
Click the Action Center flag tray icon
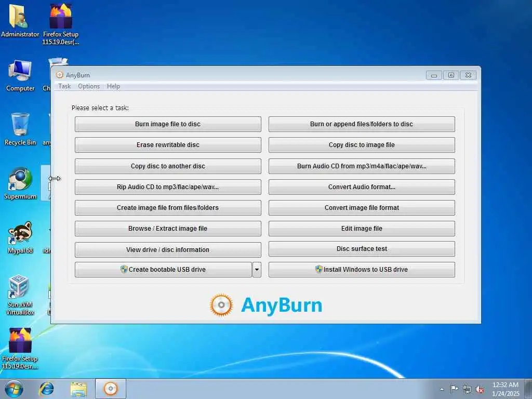point(454,389)
